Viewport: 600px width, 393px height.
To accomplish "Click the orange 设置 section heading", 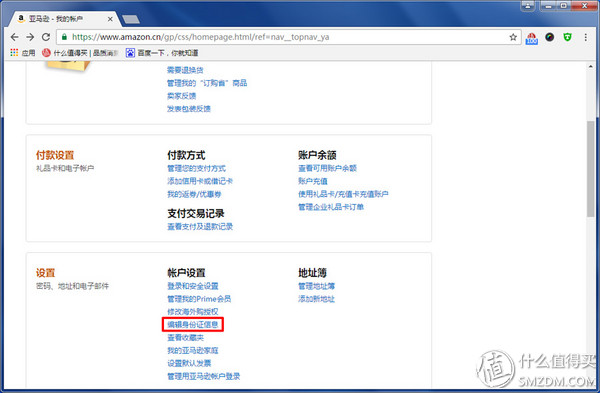I will (46, 273).
